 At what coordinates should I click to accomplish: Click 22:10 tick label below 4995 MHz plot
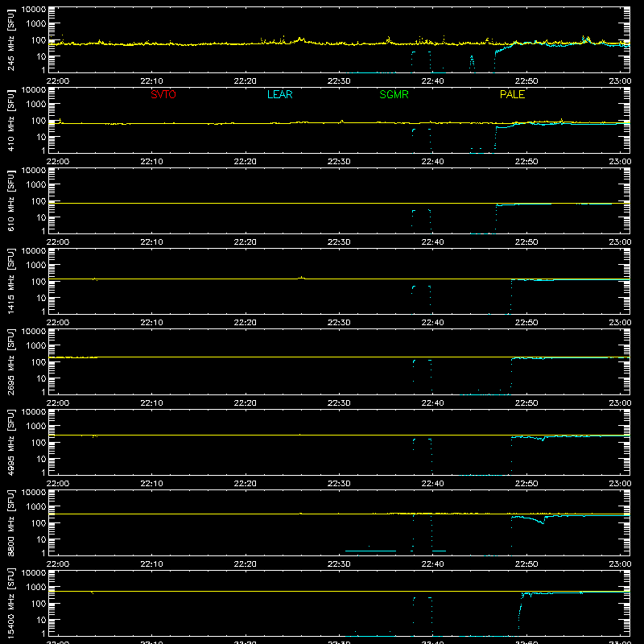(x=151, y=484)
